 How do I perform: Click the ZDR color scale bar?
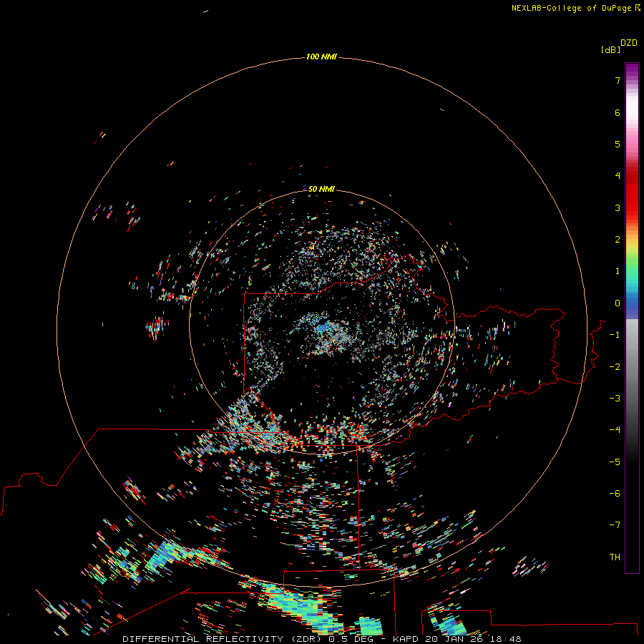pos(632,318)
